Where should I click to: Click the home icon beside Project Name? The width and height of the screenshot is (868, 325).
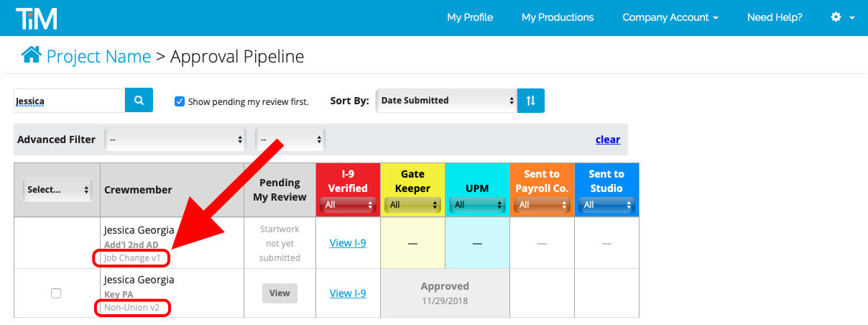pos(31,55)
